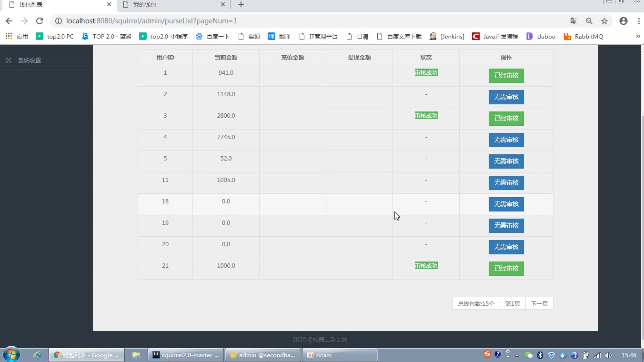This screenshot has width=644, height=362.
Task: Open the 翻译 bookmark
Action: (x=279, y=36)
